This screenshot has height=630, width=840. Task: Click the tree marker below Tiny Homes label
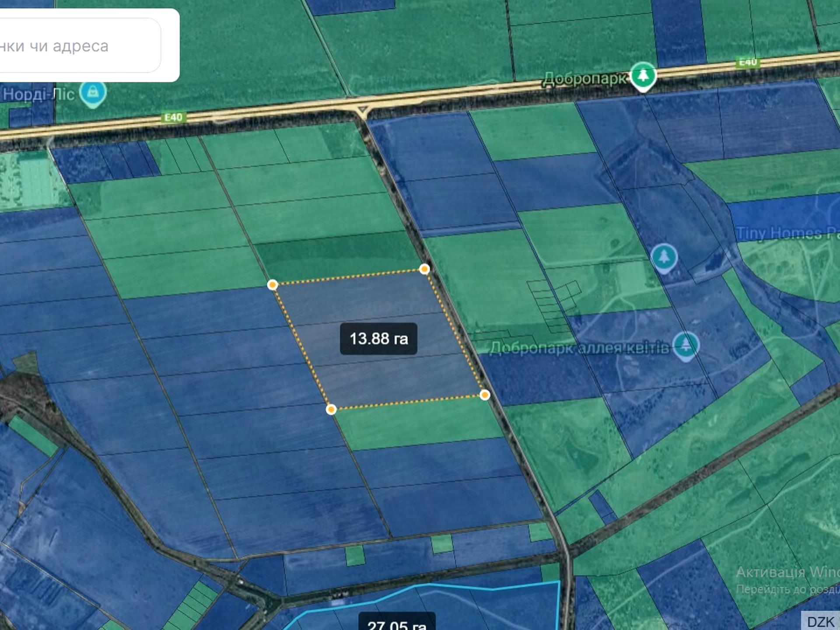pos(664,257)
